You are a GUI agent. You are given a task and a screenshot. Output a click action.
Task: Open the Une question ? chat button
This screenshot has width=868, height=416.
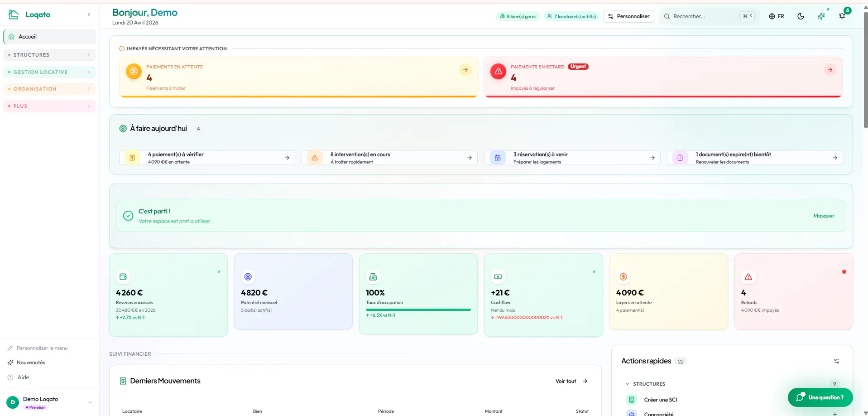[820, 397]
